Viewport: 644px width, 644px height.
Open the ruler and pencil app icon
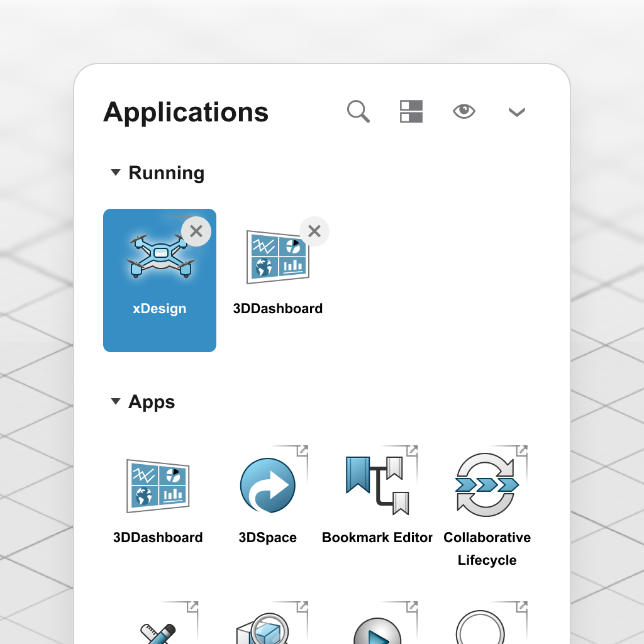(x=158, y=633)
